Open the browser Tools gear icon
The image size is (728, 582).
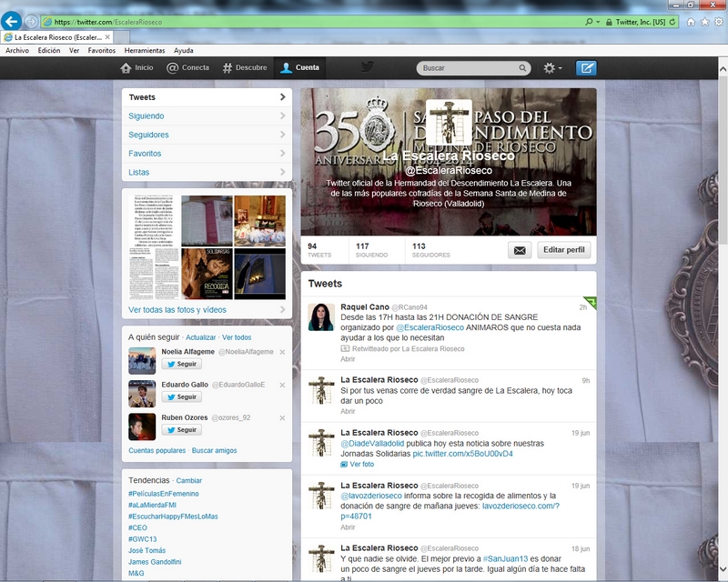click(x=719, y=22)
